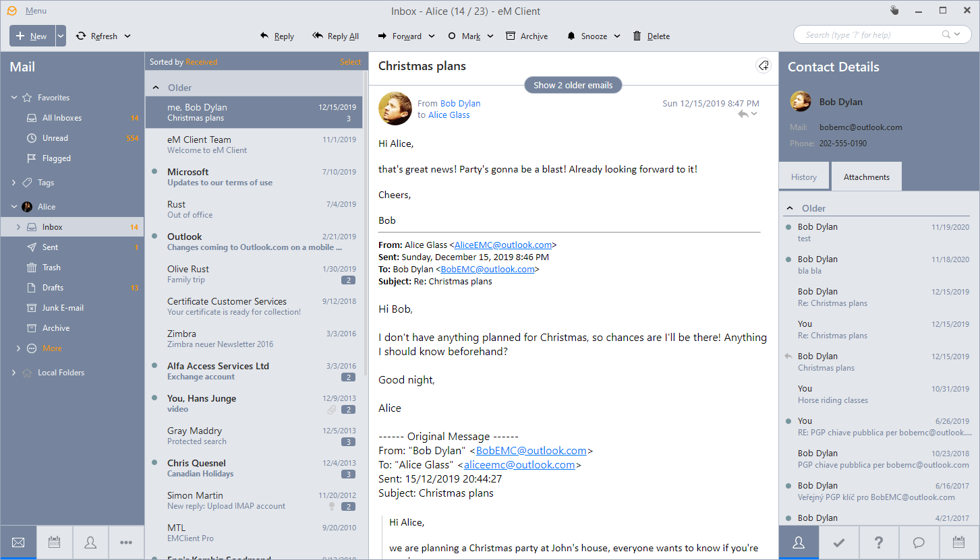Expand the Tags section in sidebar

click(14, 183)
